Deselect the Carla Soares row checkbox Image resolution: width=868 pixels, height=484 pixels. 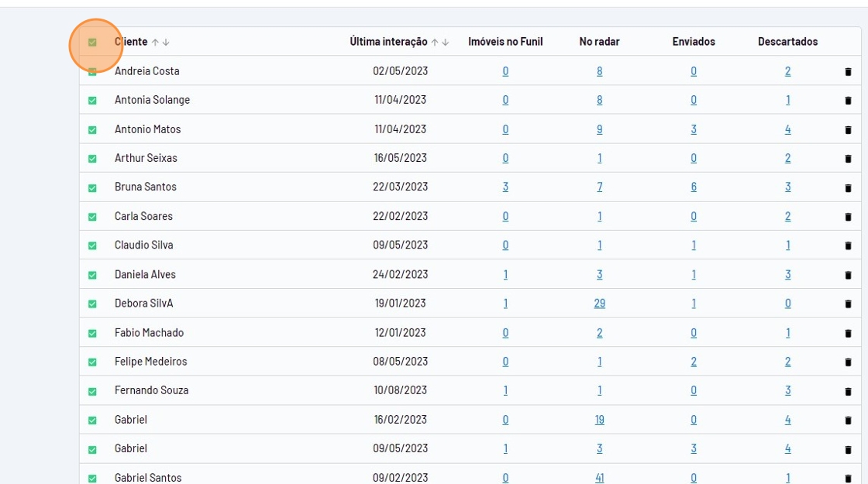(92, 217)
